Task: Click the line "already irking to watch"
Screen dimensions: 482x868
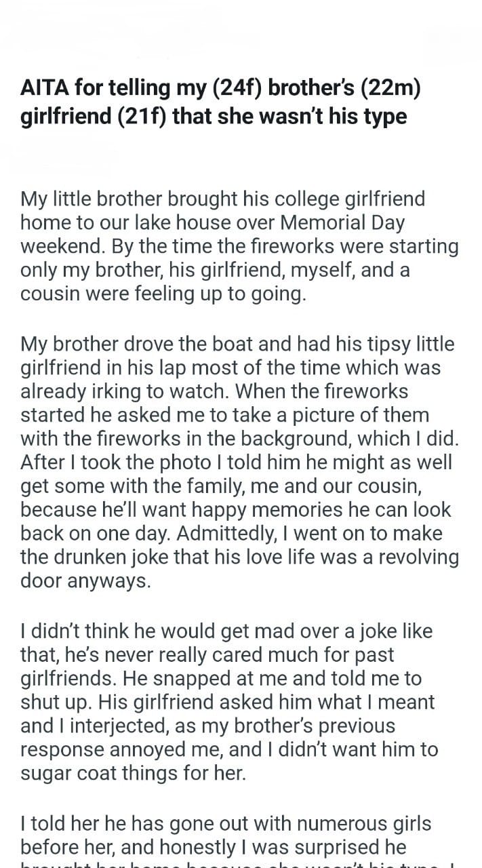Action: [224, 391]
